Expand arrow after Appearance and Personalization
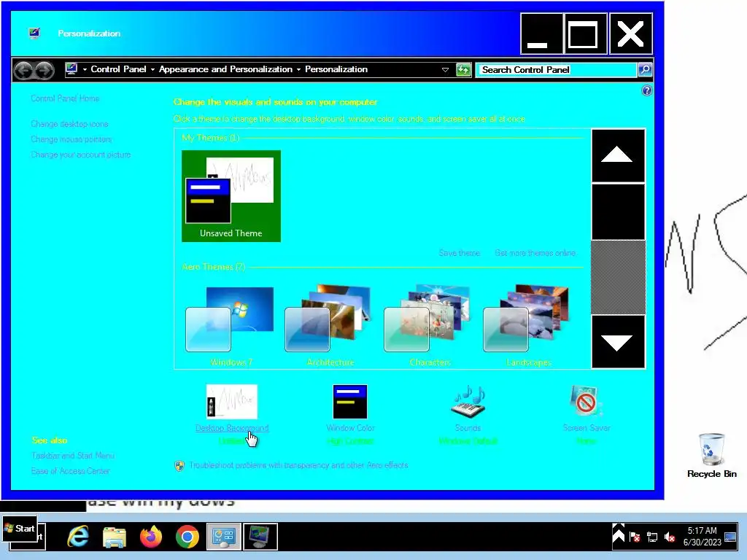The width and height of the screenshot is (747, 560). 298,69
